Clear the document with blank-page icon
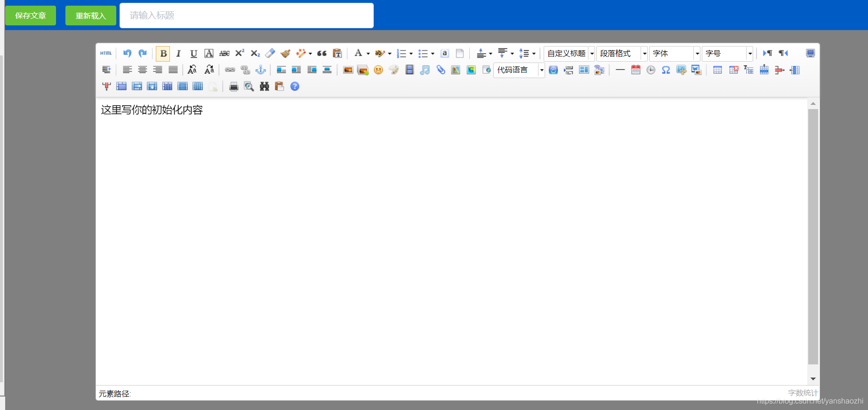The width and height of the screenshot is (868, 410). pyautogui.click(x=460, y=53)
